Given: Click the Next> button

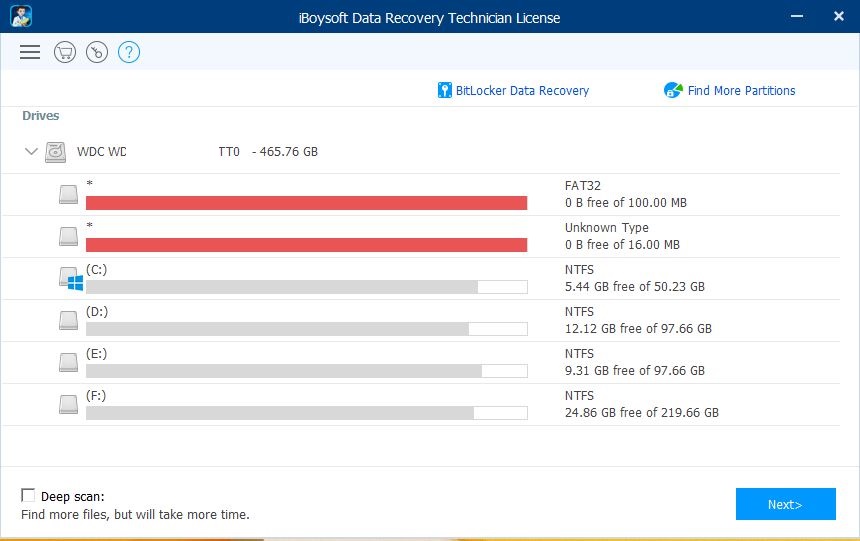Looking at the screenshot, I should coord(785,504).
